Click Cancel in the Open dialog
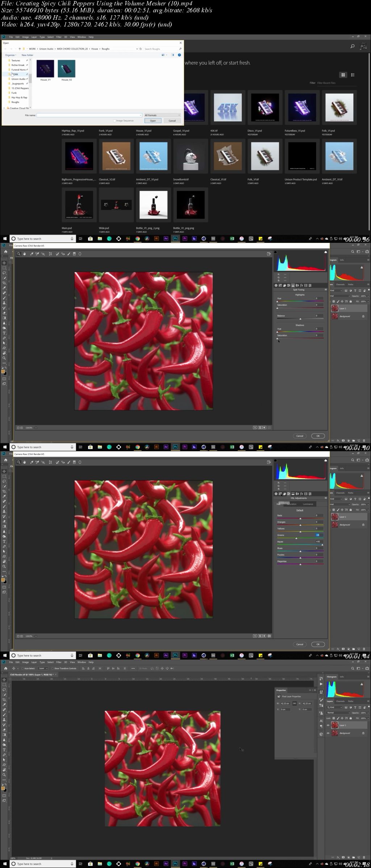The width and height of the screenshot is (371, 868). 172,121
